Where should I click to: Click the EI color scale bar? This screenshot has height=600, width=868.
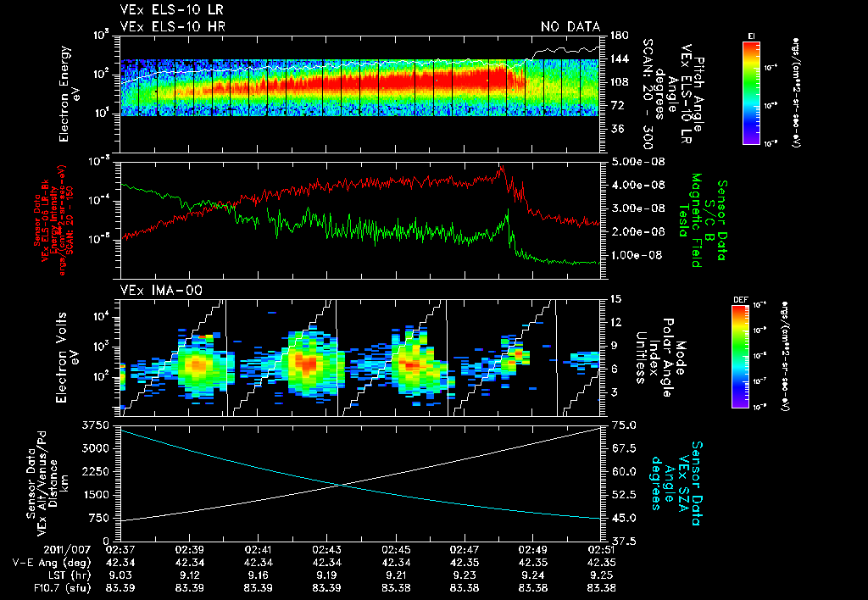tap(751, 92)
